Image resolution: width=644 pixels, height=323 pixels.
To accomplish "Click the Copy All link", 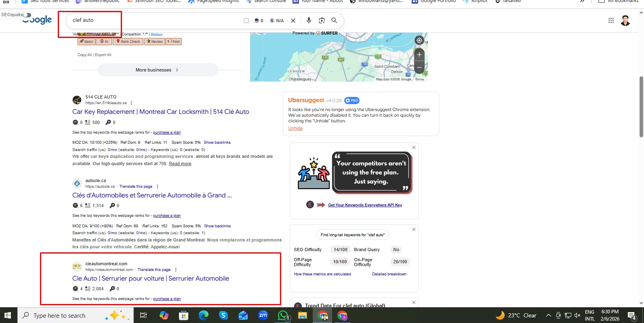I will (x=84, y=55).
